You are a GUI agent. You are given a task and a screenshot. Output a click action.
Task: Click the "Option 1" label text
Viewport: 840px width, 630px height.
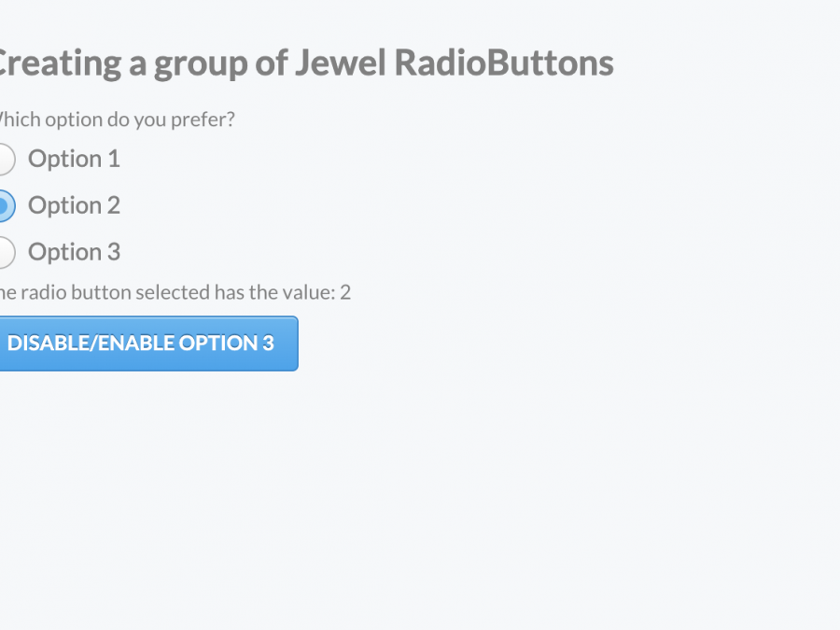pyautogui.click(x=74, y=159)
